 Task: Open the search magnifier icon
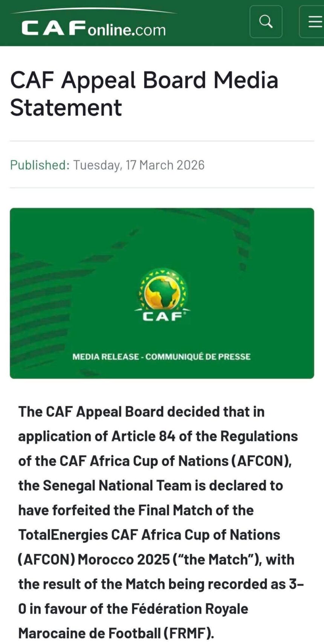point(266,22)
